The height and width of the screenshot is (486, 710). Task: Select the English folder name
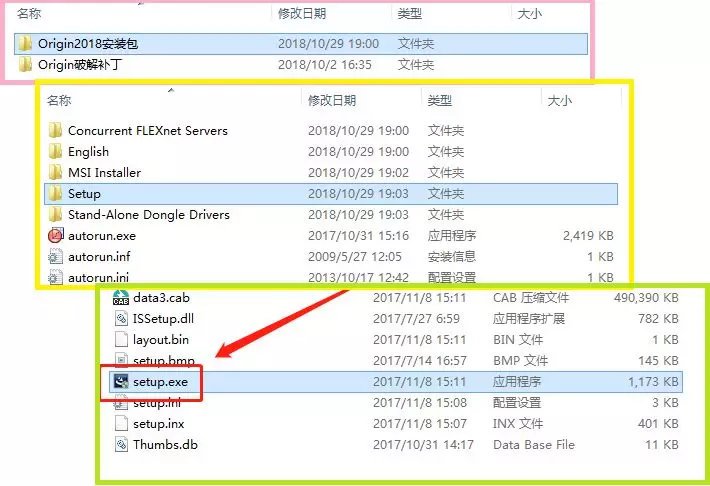point(88,152)
